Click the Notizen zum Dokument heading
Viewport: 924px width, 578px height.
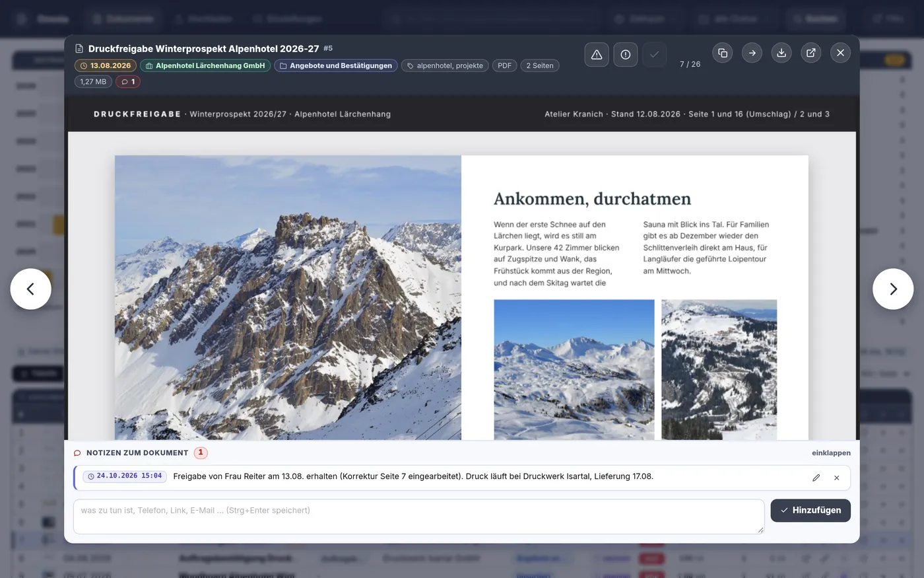click(x=137, y=453)
